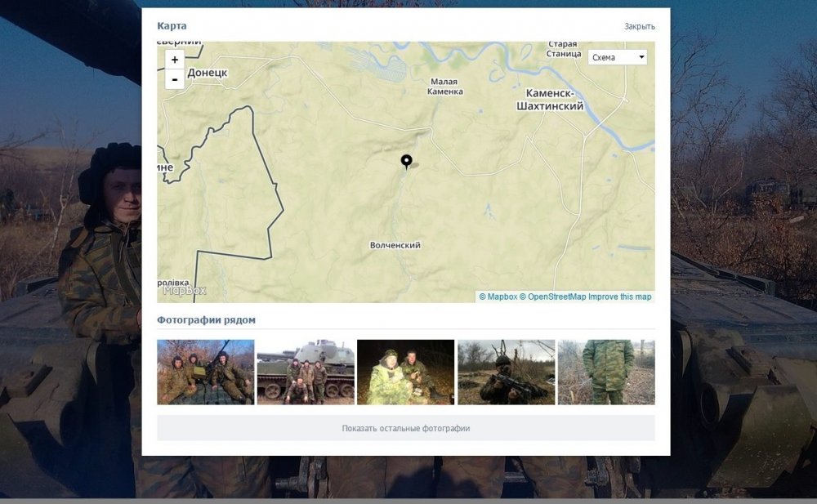
Task: Click Малая Каменка label on map
Action: tap(444, 87)
